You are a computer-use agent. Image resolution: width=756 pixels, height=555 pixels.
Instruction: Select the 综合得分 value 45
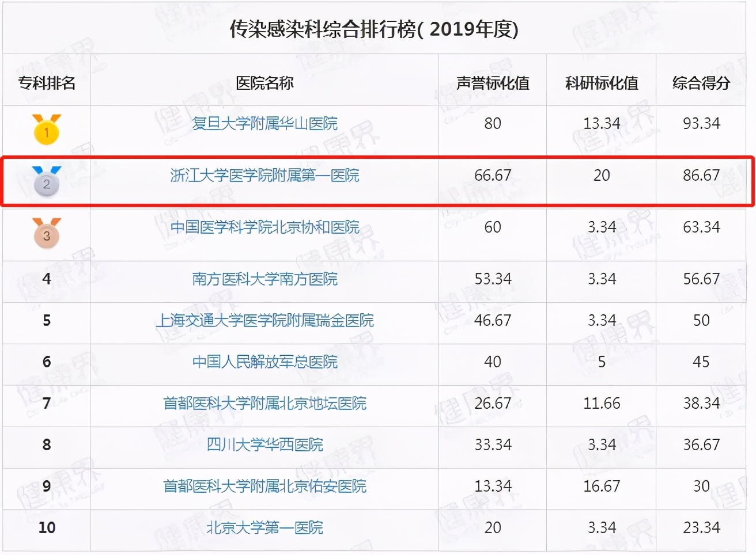(701, 362)
